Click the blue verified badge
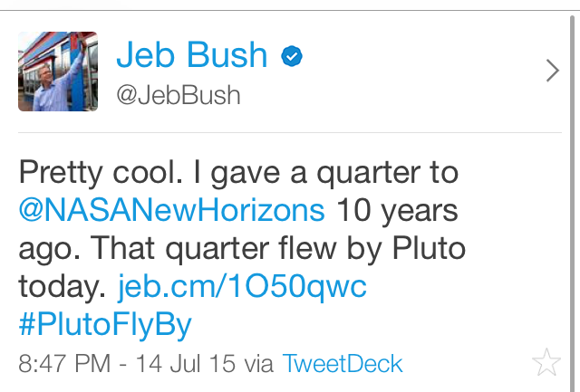The height and width of the screenshot is (392, 580). coord(291,57)
